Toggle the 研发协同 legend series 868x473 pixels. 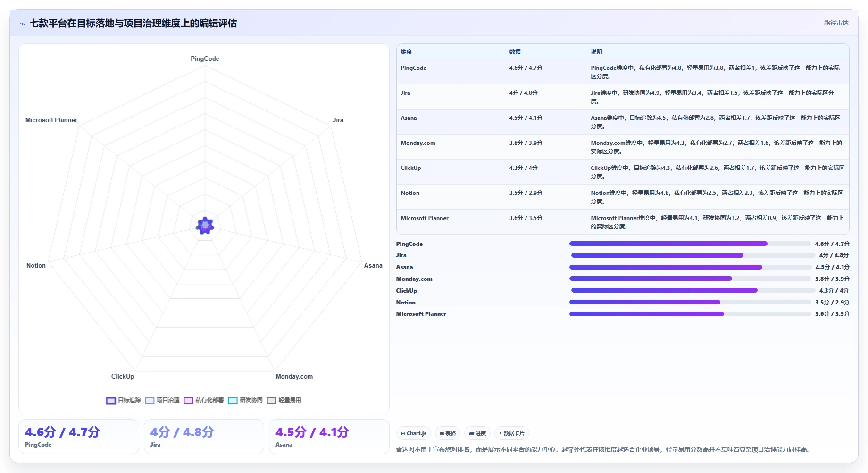tap(245, 400)
